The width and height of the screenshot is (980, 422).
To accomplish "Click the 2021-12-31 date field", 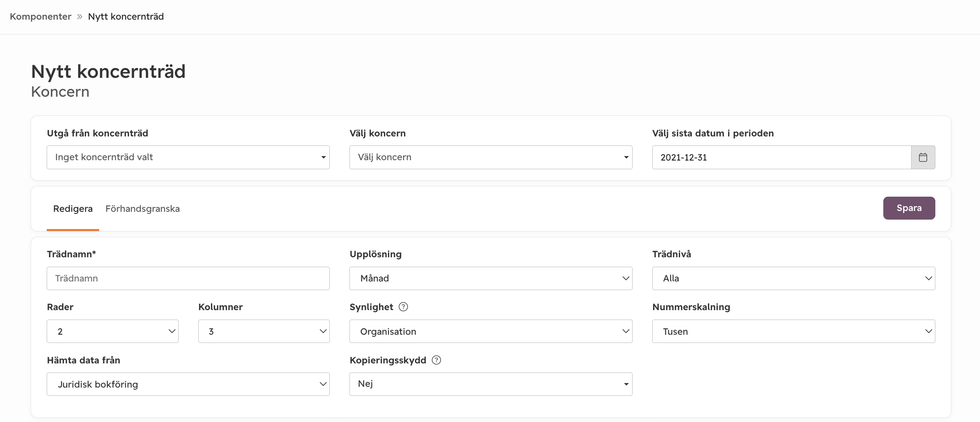I will point(782,157).
